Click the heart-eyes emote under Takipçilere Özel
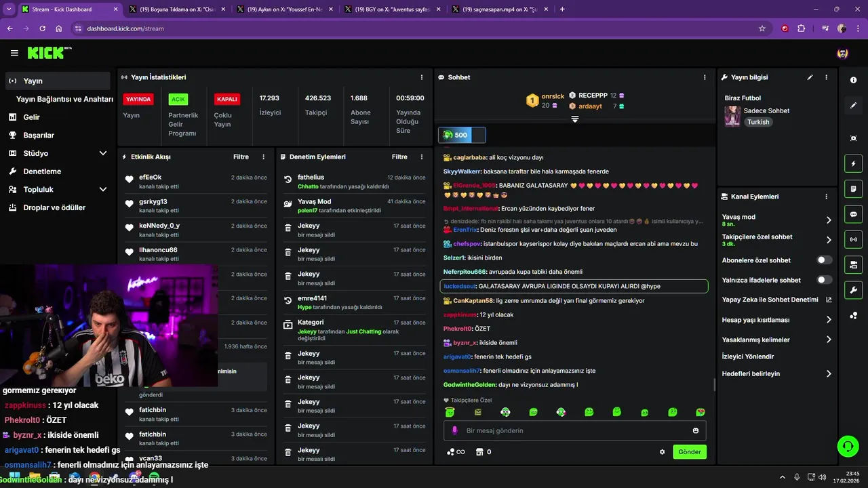The image size is (868, 488). [x=700, y=412]
